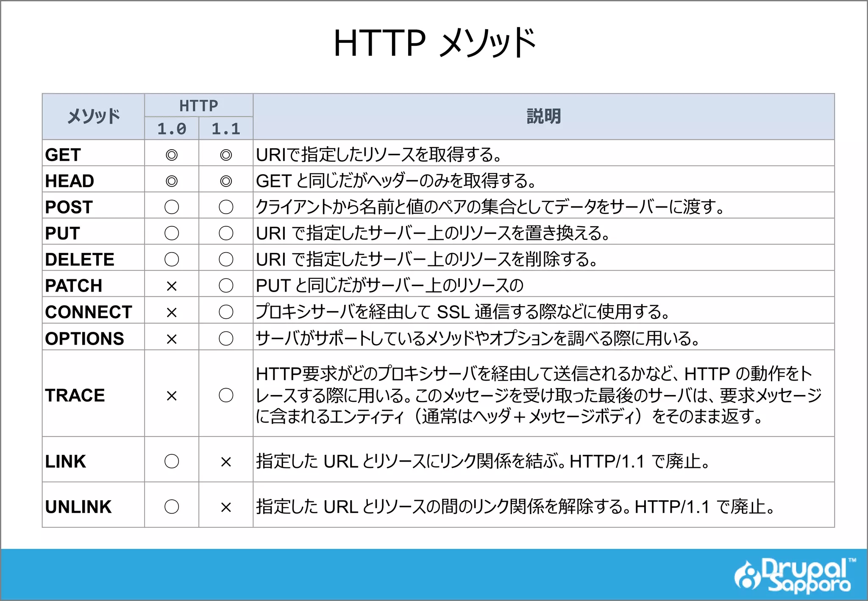Click the TRACE row HTTP 1.1 circle
Viewport: 868px width, 601px height.
pyautogui.click(x=226, y=395)
